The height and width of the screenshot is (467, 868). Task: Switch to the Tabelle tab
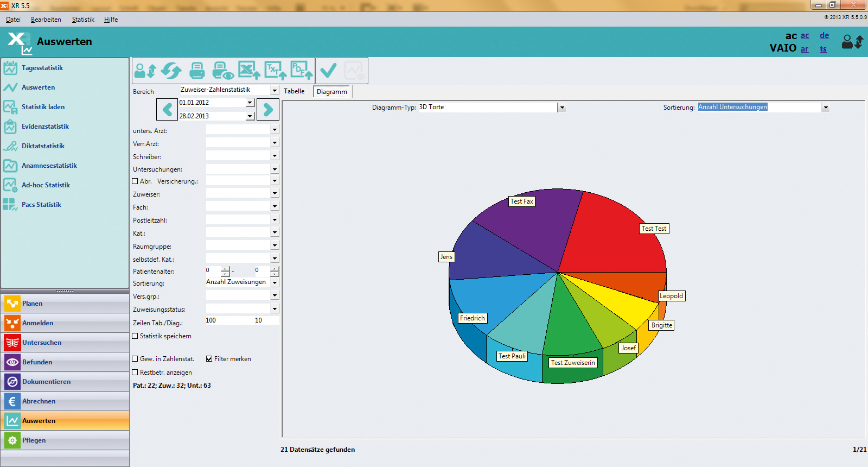[294, 91]
